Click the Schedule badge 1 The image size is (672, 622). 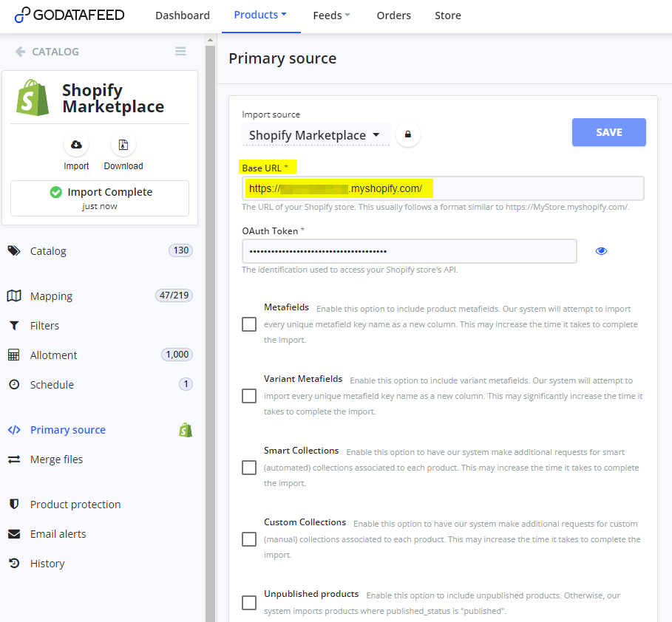186,384
